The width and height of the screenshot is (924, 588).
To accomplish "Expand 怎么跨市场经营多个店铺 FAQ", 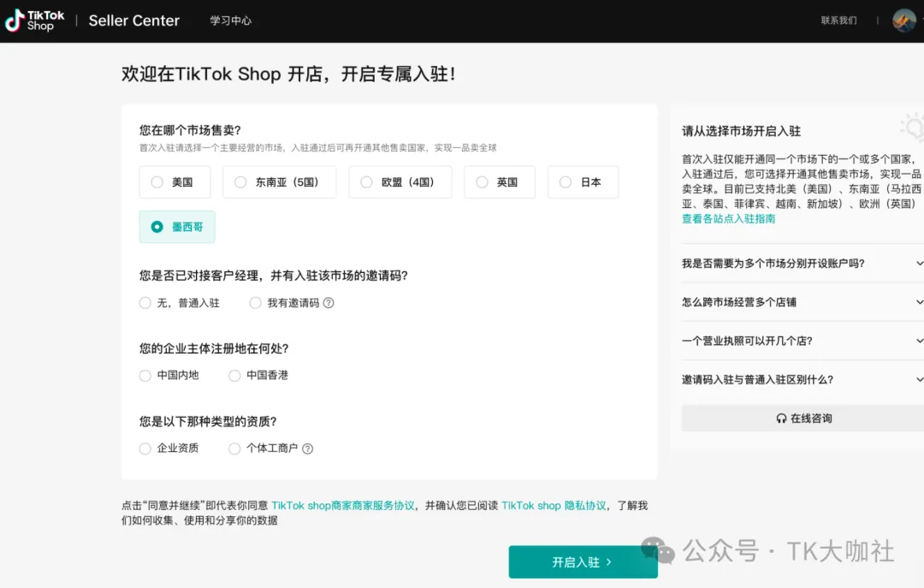I will click(x=803, y=302).
